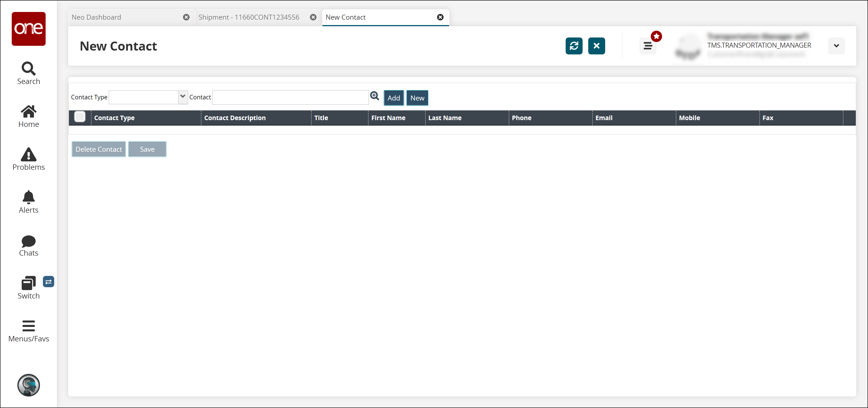868x408 pixels.
Task: Click the teal X close-page button
Action: tap(596, 46)
